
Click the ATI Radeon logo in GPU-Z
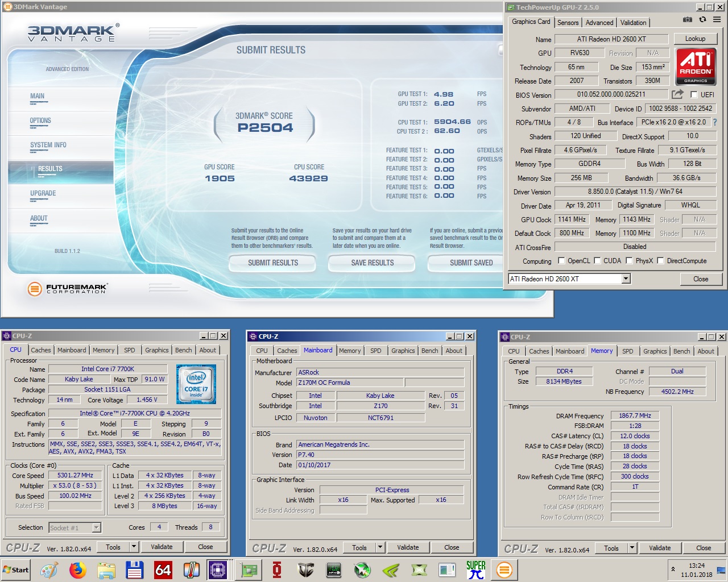point(696,66)
